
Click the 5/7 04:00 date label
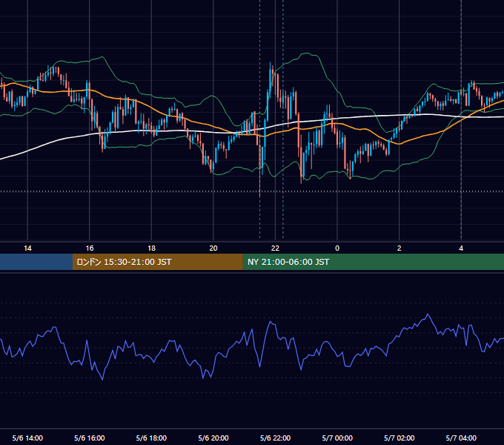point(461,438)
